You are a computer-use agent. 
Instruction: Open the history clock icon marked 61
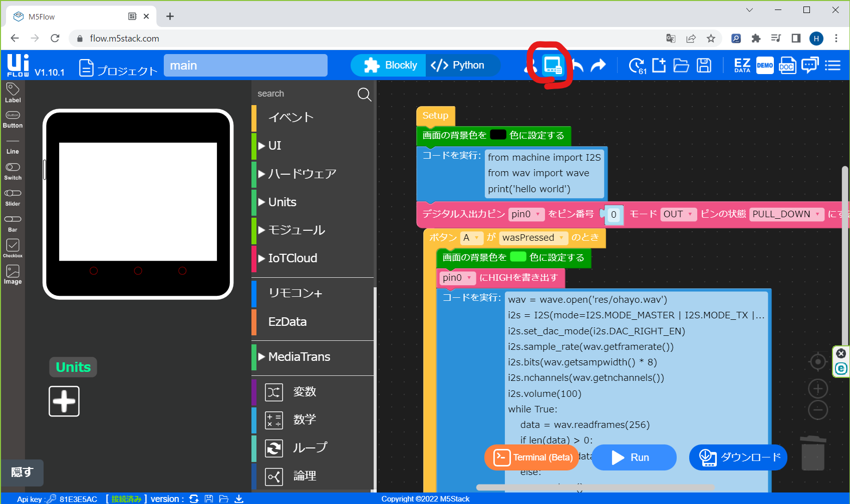coord(637,66)
